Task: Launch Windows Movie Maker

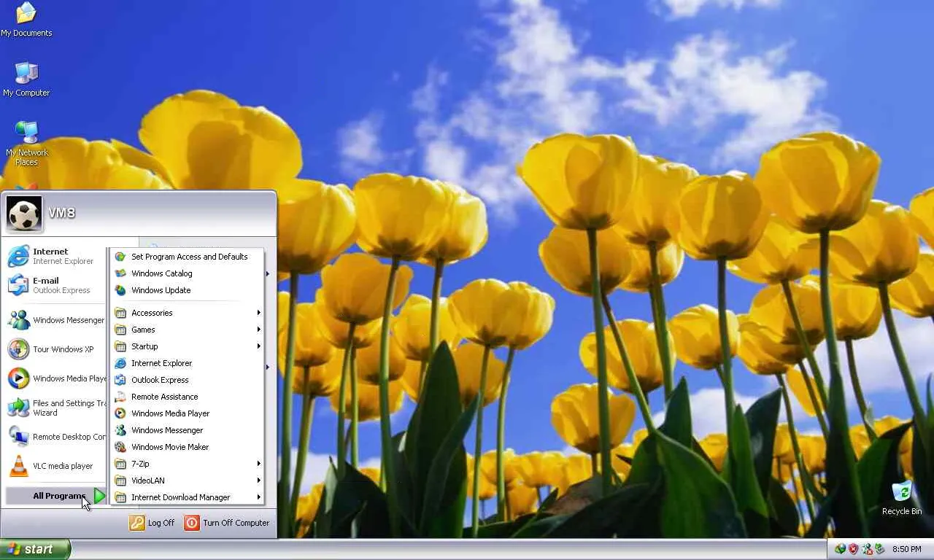Action: point(187,447)
